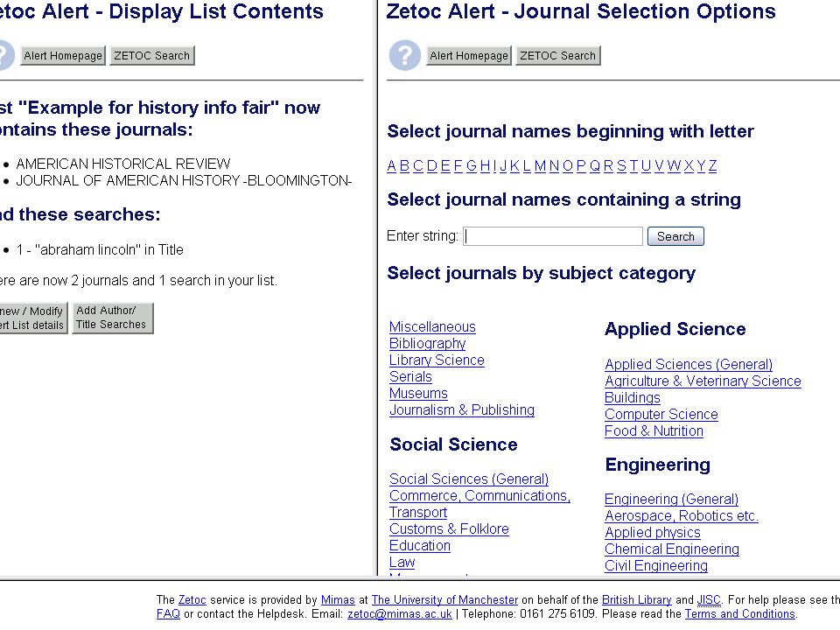Open the Museums category link
The width and height of the screenshot is (840, 630).
click(x=418, y=393)
